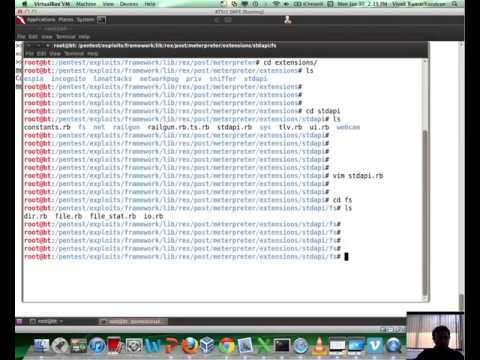This screenshot has width=480, height=360.
Task: Open the blue magnifier icon in dock
Action: tap(394, 346)
